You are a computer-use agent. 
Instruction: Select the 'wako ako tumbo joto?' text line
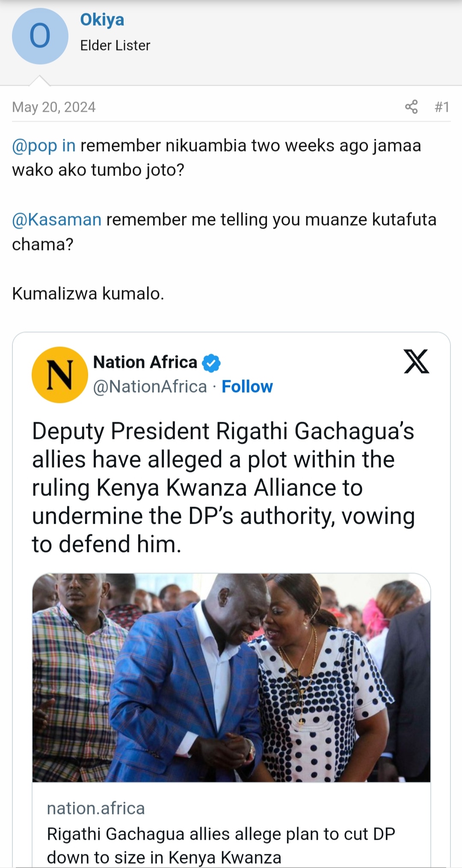pos(98,170)
